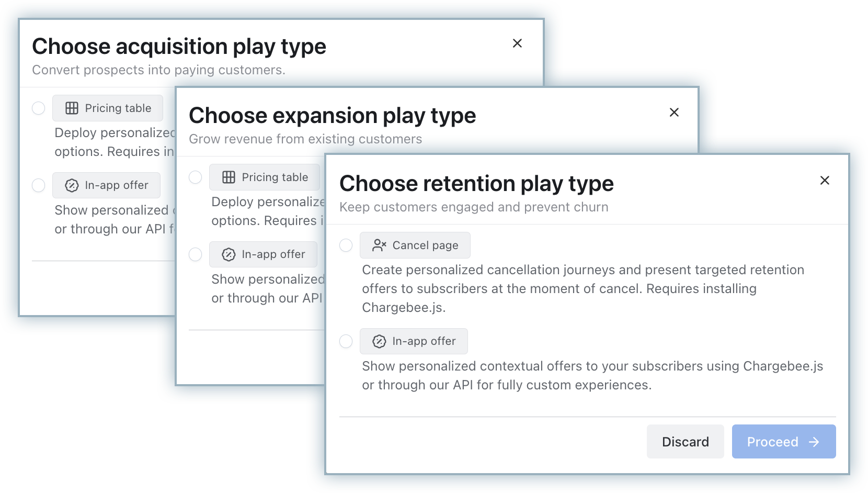Image resolution: width=868 pixels, height=493 pixels.
Task: Select In-app offer radio in expansion dialog
Action: (x=196, y=254)
